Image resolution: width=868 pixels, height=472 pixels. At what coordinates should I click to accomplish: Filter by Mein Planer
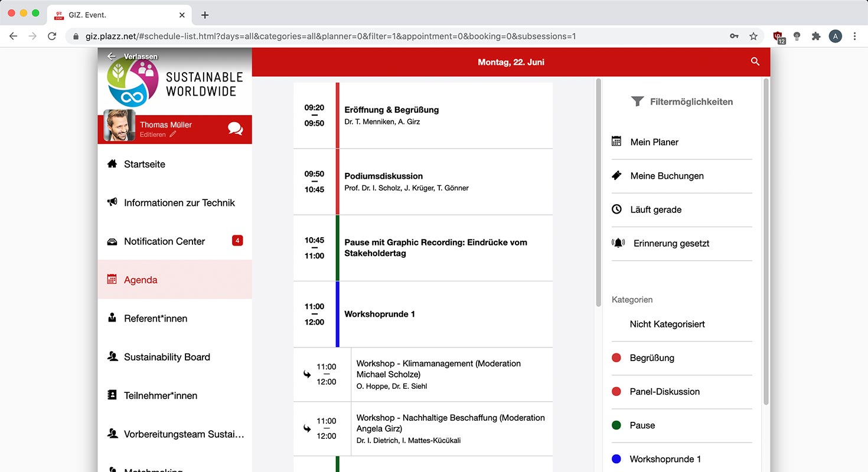(682, 142)
